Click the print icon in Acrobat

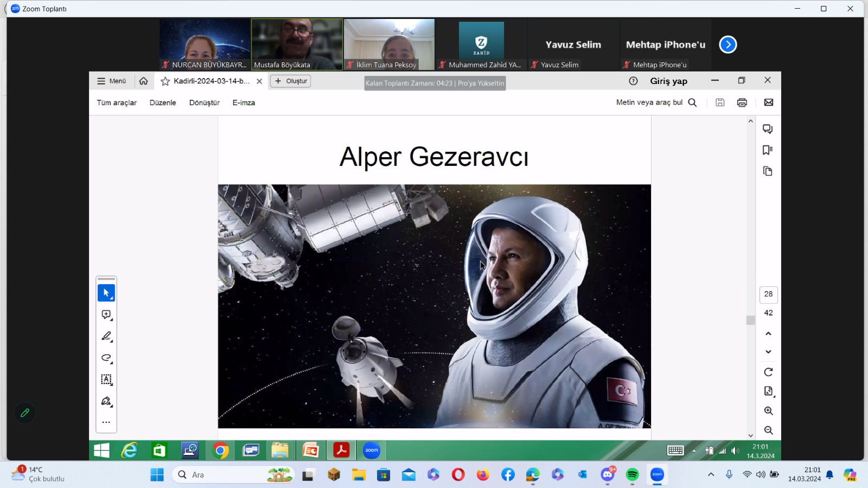coord(742,102)
